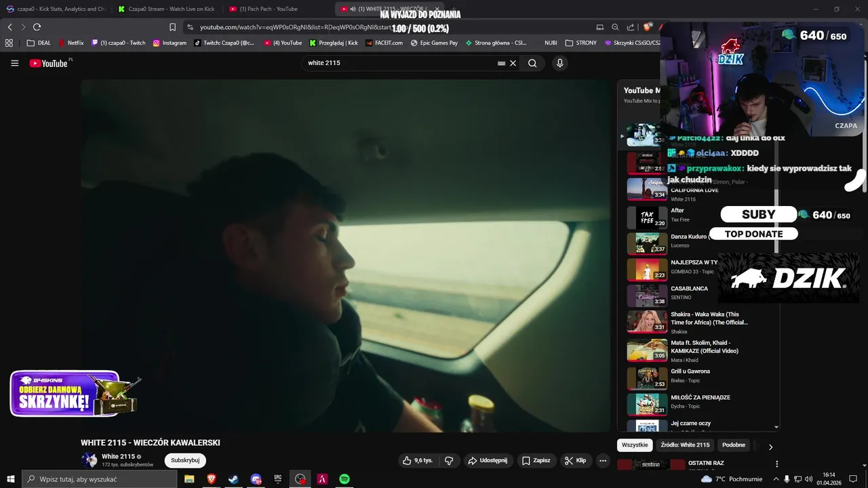Play Shakira Waka Waka playlist thumbnail
868x488 pixels.
647,322
